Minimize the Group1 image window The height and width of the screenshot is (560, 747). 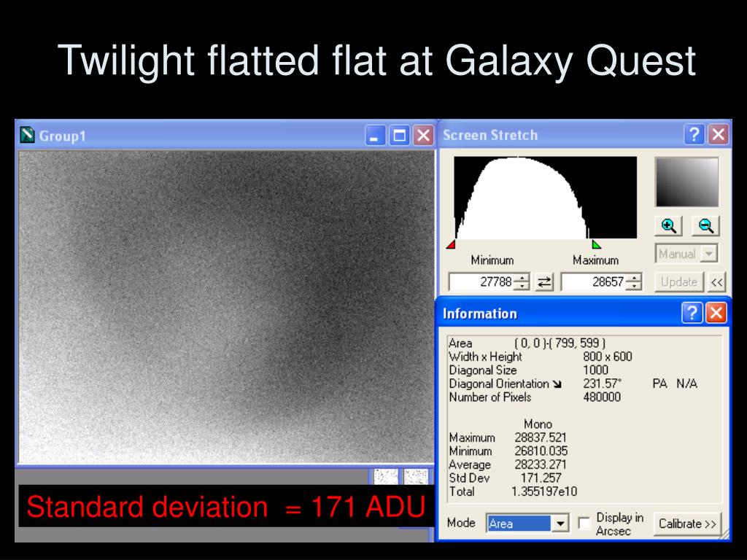coord(375,136)
